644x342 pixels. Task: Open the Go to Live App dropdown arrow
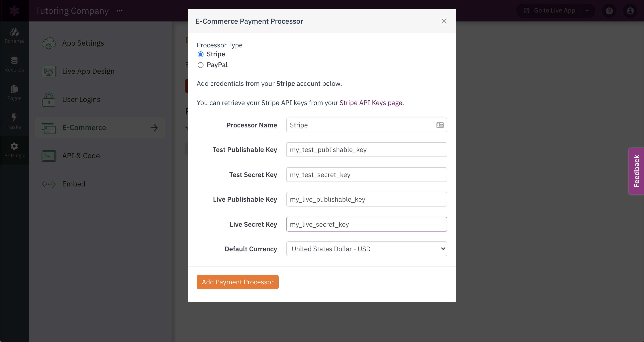point(587,11)
